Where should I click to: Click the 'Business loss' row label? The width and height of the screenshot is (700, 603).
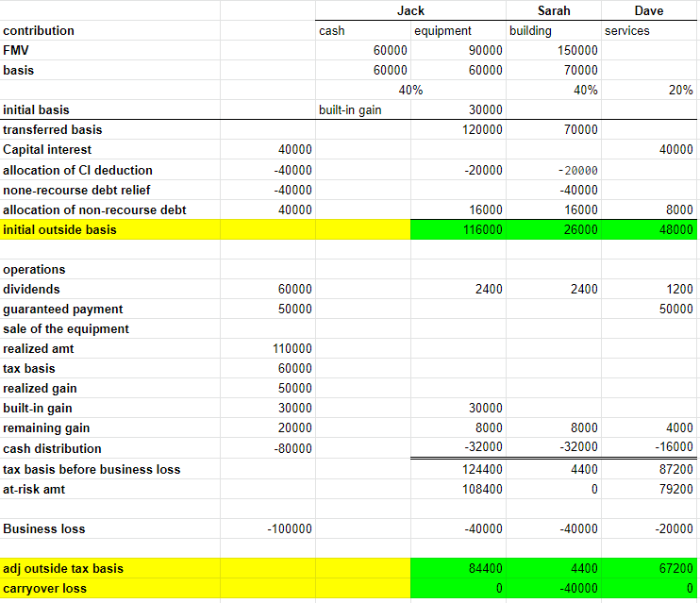[43, 528]
